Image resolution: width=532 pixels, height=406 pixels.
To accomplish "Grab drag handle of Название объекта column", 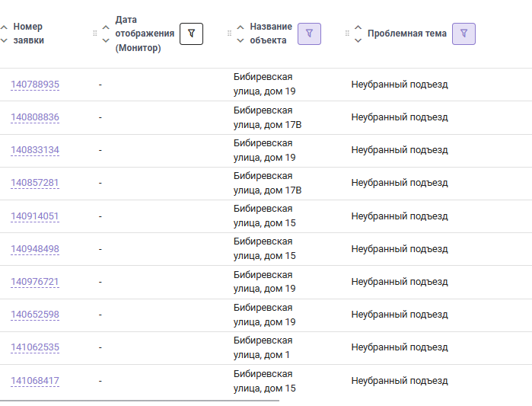I will (229, 34).
